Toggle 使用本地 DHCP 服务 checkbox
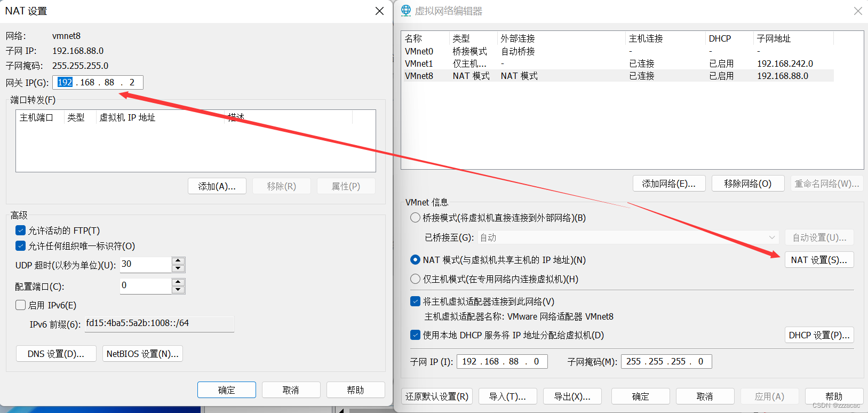Screen dimensions: 868x413 tap(415, 335)
